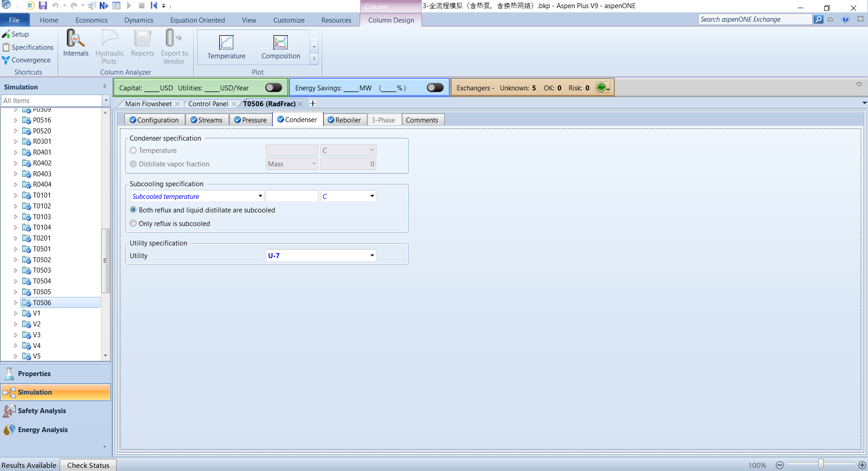Image resolution: width=868 pixels, height=471 pixels.
Task: Open the All Items filter dropdown
Action: coord(106,100)
